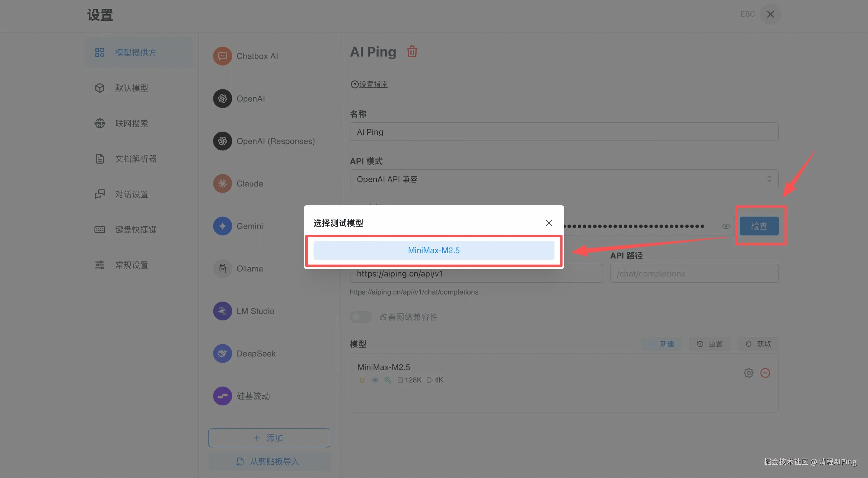Viewport: 868px width, 478px height.
Task: Open the Ollama provider entry
Action: pos(249,269)
